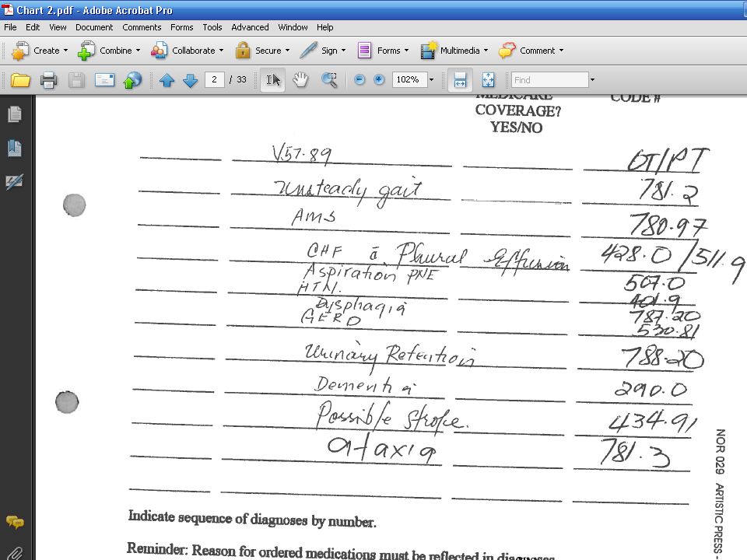Click the Sign pen icon
The width and height of the screenshot is (747, 560).
308,50
